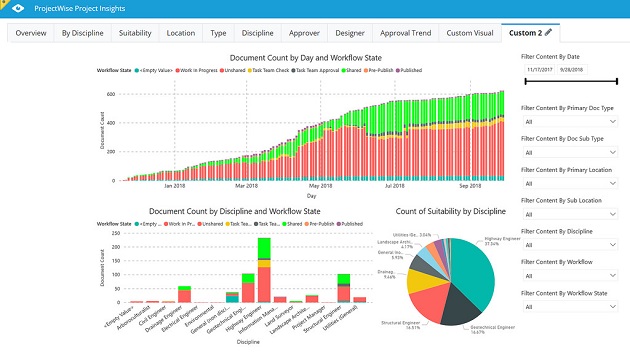
Task: Select the Custom Visual tab
Action: tap(470, 33)
